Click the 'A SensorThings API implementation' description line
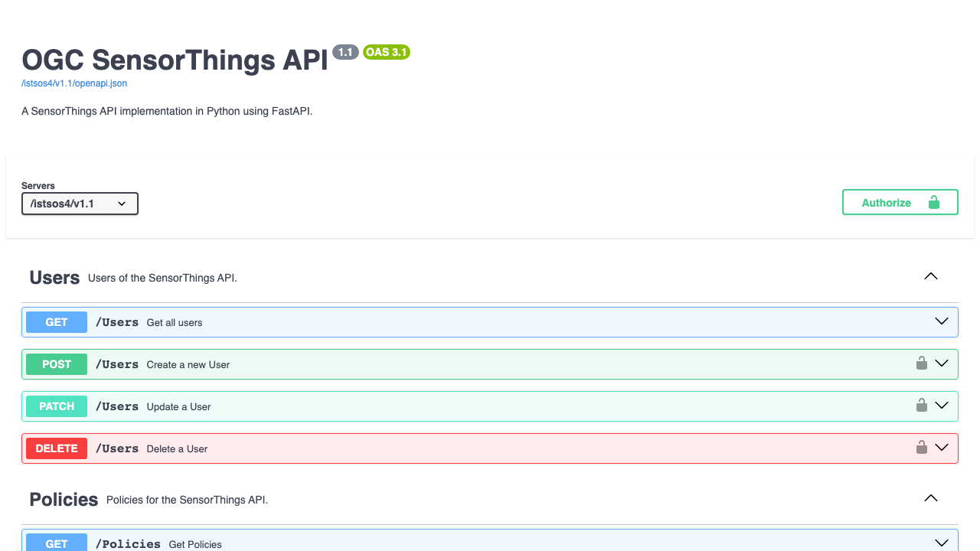Screen dimensions: 980x551 pos(167,111)
